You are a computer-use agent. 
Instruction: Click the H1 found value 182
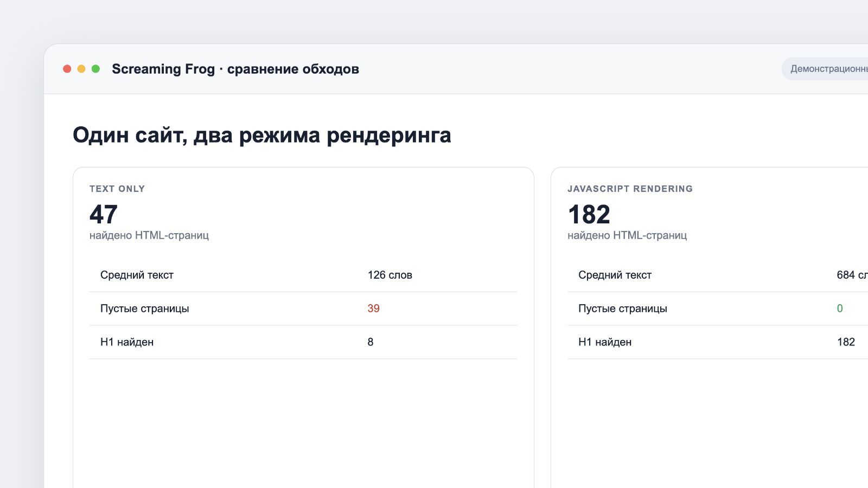click(x=846, y=342)
